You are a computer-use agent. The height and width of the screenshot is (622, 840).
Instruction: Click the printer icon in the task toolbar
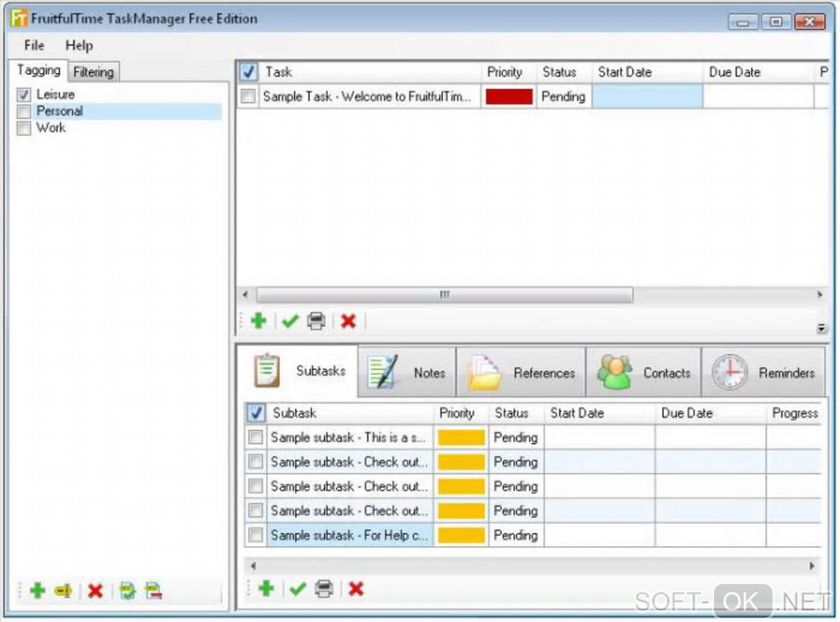click(316, 321)
